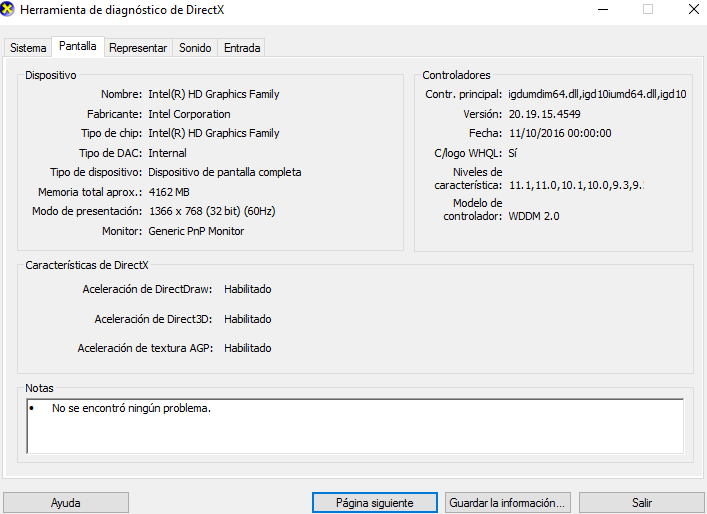This screenshot has height=514, width=707.
Task: Go to the Sonido tab
Action: [x=195, y=48]
